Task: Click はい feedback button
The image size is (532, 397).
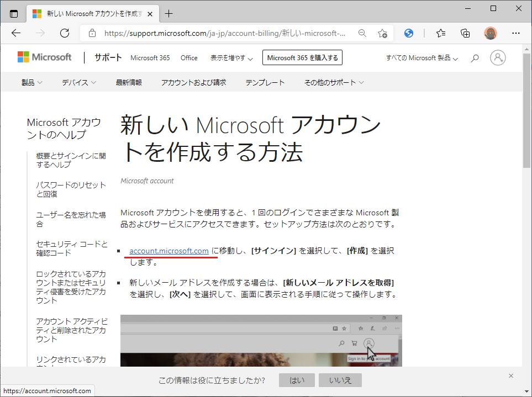Action: (x=297, y=380)
